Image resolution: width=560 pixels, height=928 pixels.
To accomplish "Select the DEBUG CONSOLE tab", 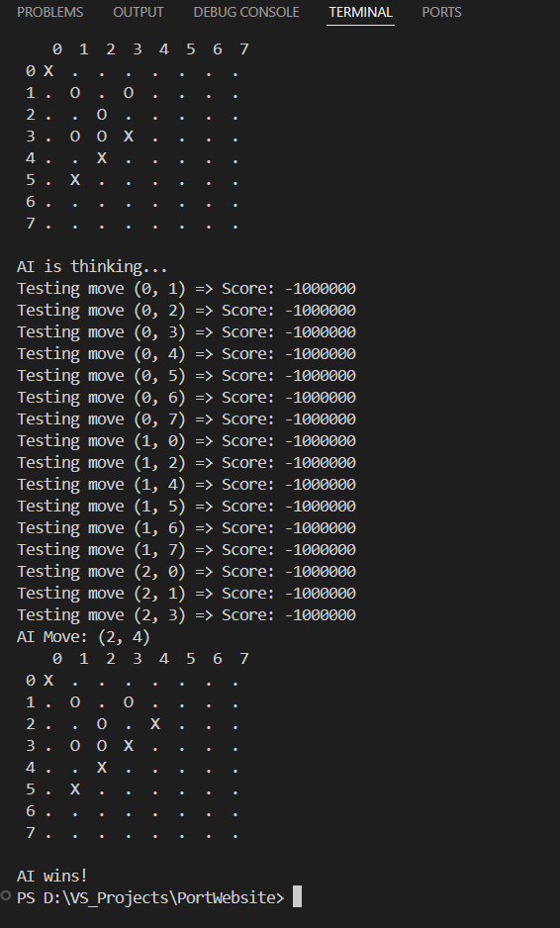I will click(x=246, y=12).
